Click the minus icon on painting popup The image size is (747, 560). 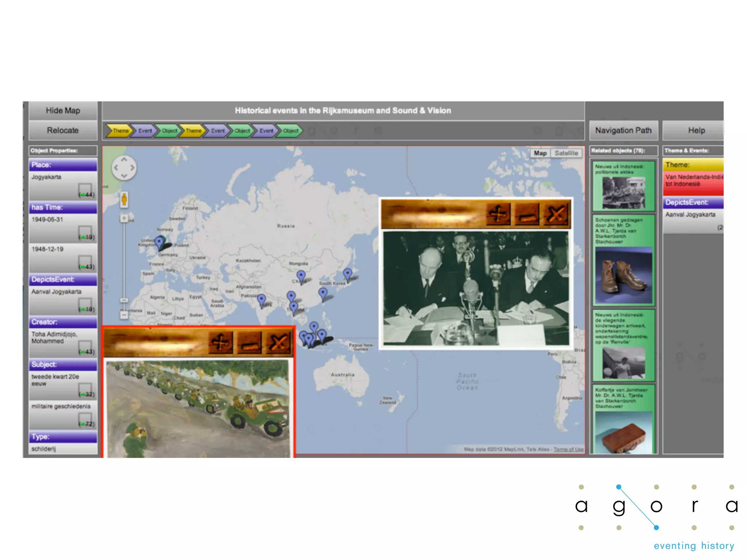point(249,343)
